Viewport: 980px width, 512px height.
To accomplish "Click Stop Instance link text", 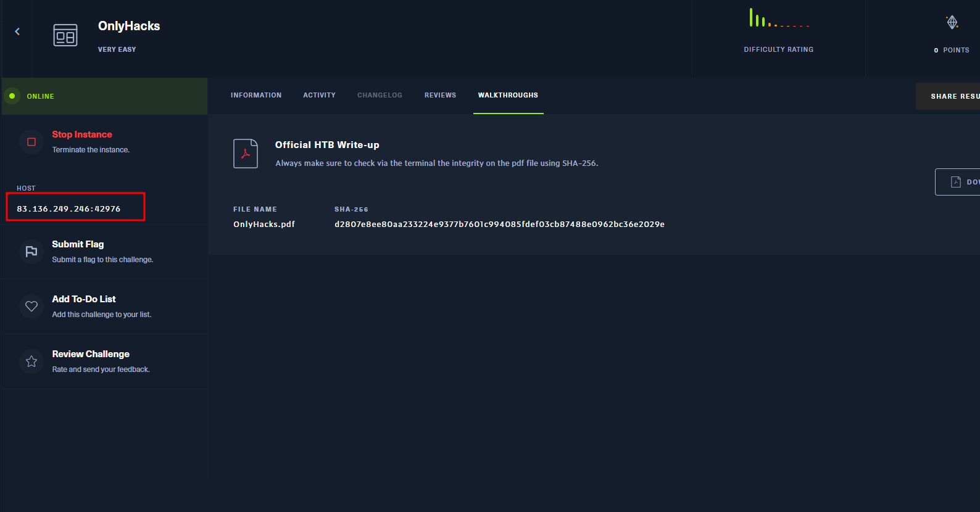I will point(82,134).
